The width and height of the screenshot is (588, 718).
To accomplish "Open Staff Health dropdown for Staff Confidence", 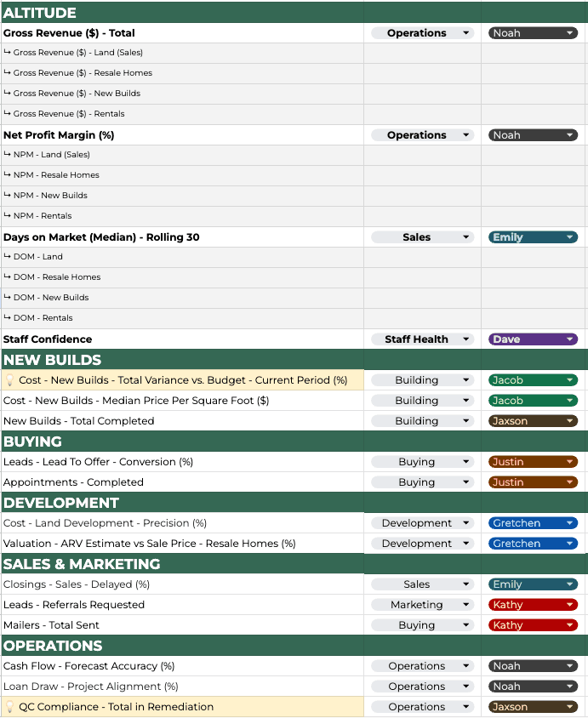I will (422, 339).
